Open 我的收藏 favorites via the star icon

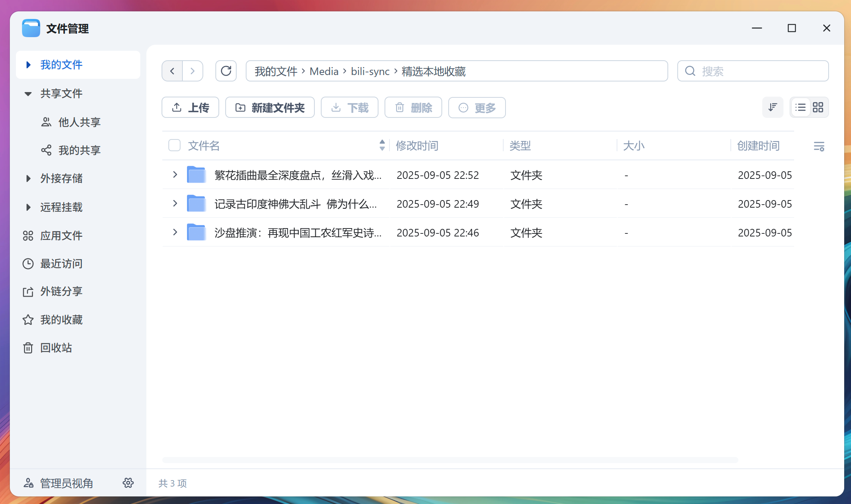(x=28, y=319)
